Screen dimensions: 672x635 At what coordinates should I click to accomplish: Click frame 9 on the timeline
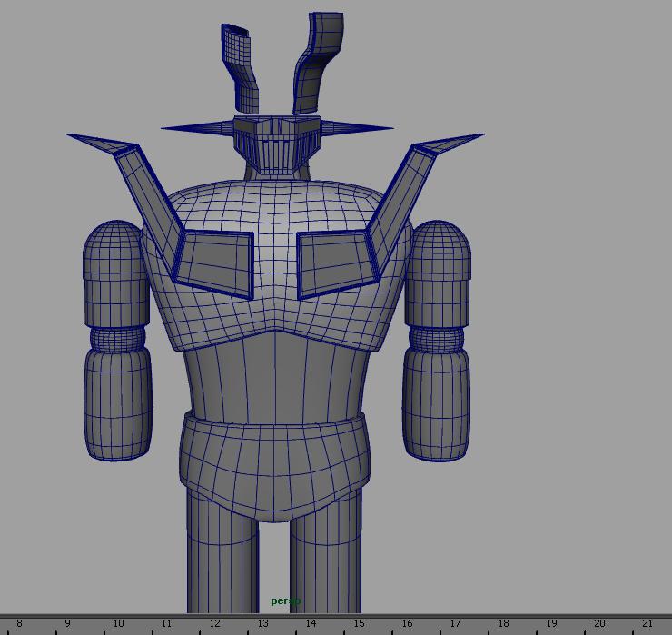pyautogui.click(x=67, y=623)
